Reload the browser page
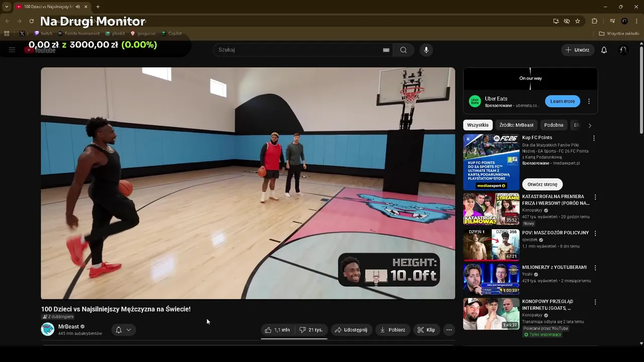Viewport: 644px width, 362px height. point(31,21)
